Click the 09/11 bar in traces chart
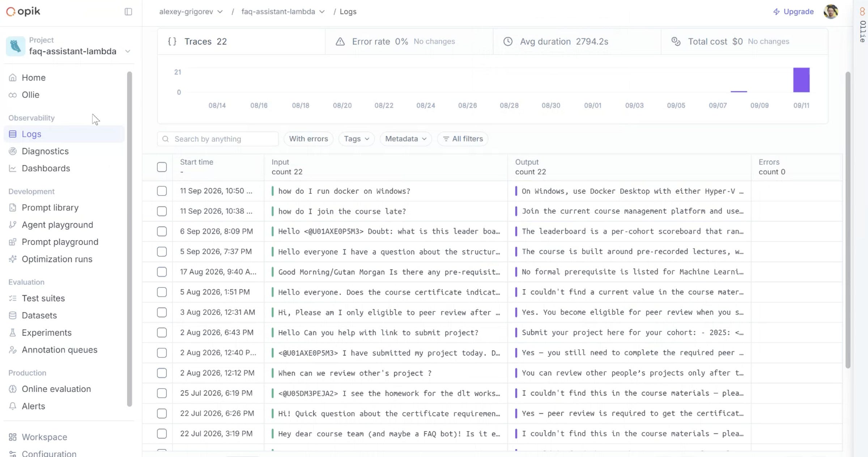 click(x=801, y=80)
